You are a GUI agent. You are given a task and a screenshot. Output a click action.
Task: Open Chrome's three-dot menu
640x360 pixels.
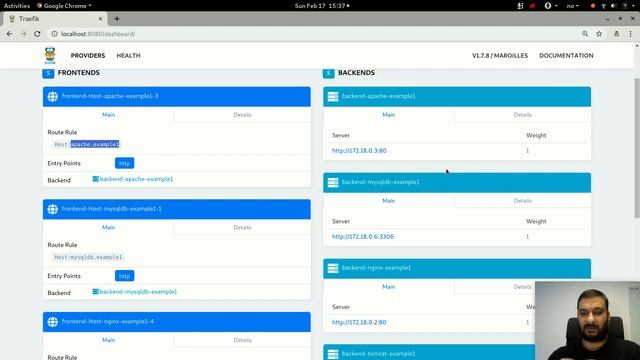[x=631, y=34]
